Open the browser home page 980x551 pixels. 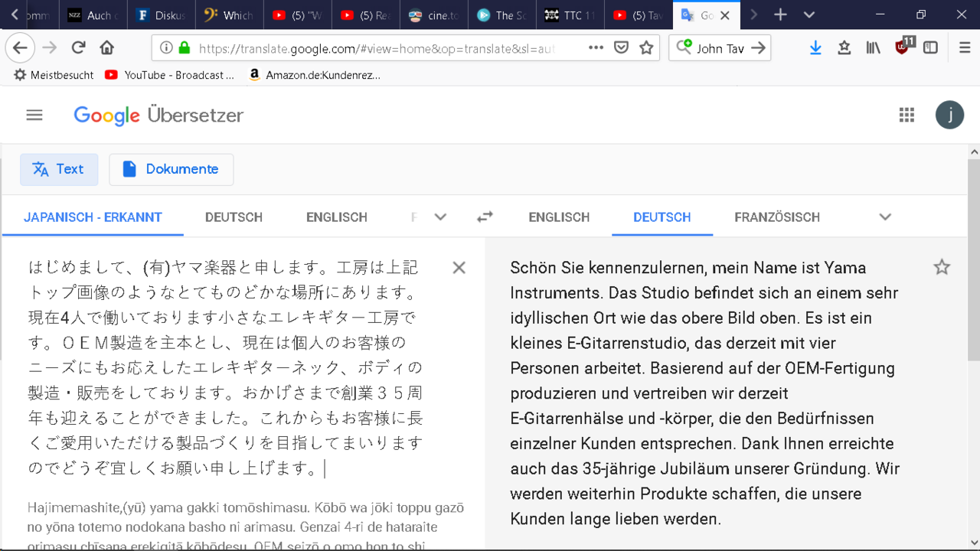(107, 47)
